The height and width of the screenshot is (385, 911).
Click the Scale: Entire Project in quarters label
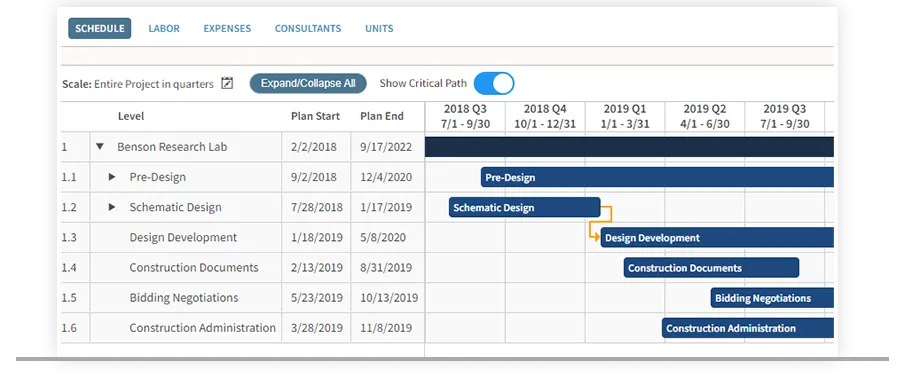tap(138, 84)
